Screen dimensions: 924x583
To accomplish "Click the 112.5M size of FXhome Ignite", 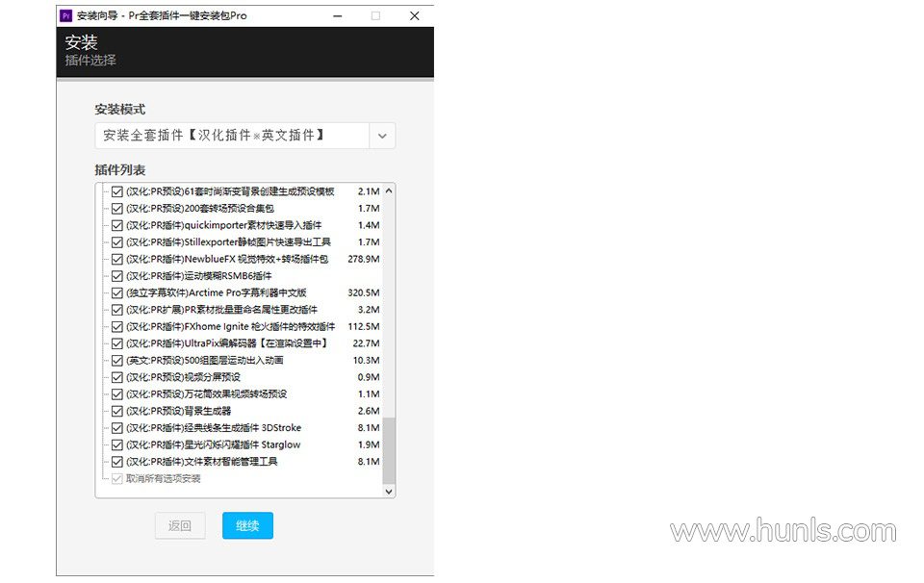I will [x=364, y=327].
